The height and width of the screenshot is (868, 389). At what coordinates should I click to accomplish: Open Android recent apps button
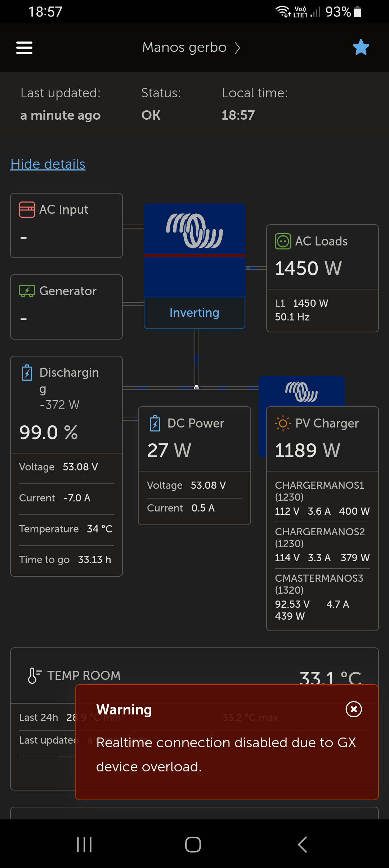[x=84, y=845]
